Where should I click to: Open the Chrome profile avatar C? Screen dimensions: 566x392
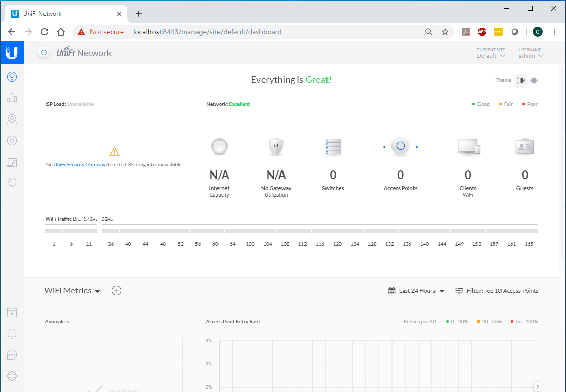[x=537, y=32]
